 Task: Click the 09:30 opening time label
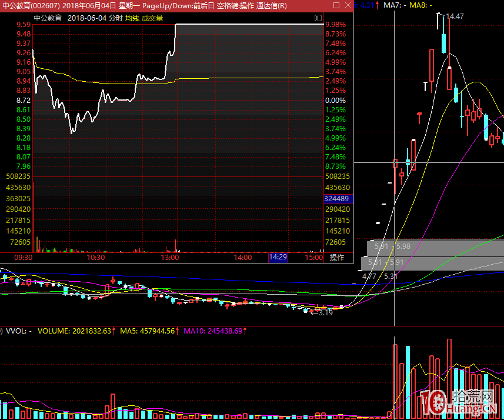coord(23,258)
